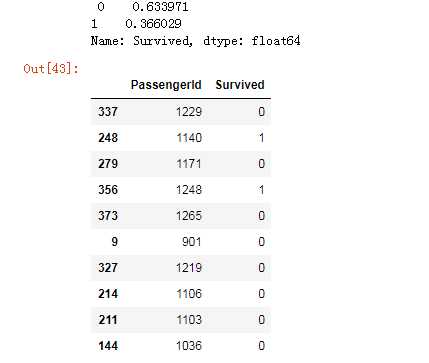The image size is (429, 363).
Task: Click Survived value in row 337
Action: (261, 112)
